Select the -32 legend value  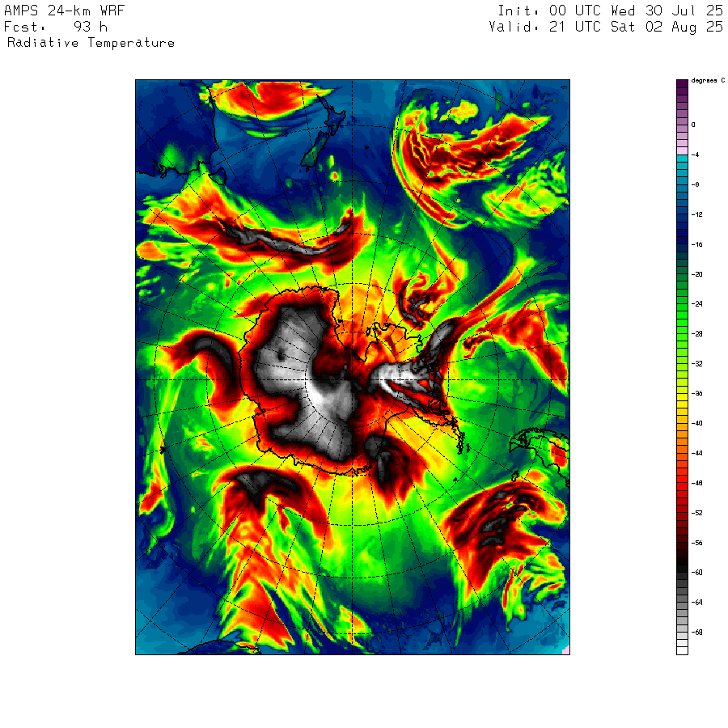697,363
